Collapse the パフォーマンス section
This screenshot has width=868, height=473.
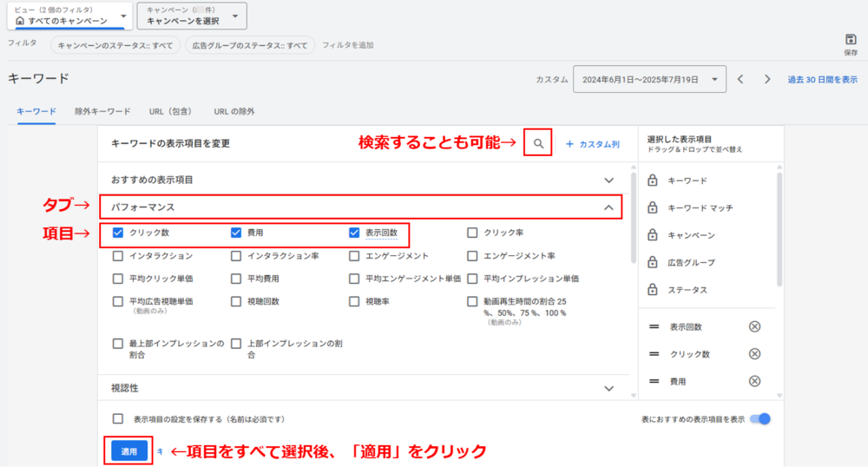click(608, 207)
